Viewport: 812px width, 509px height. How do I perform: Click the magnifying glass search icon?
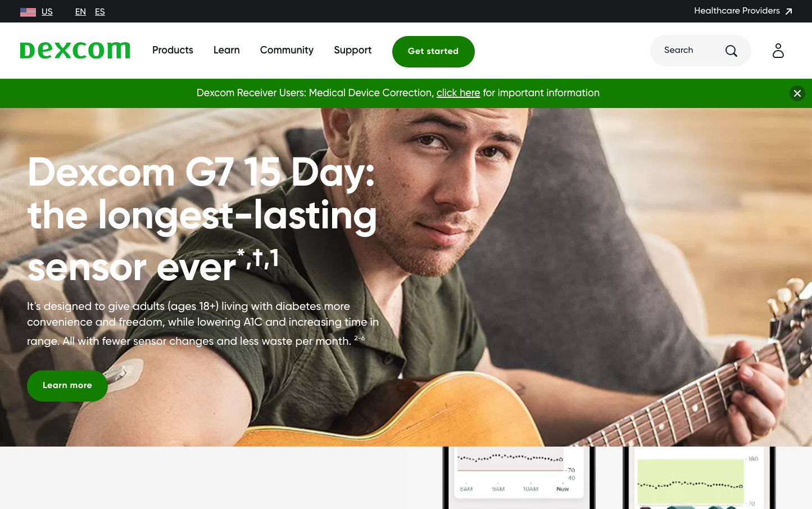[x=731, y=51]
